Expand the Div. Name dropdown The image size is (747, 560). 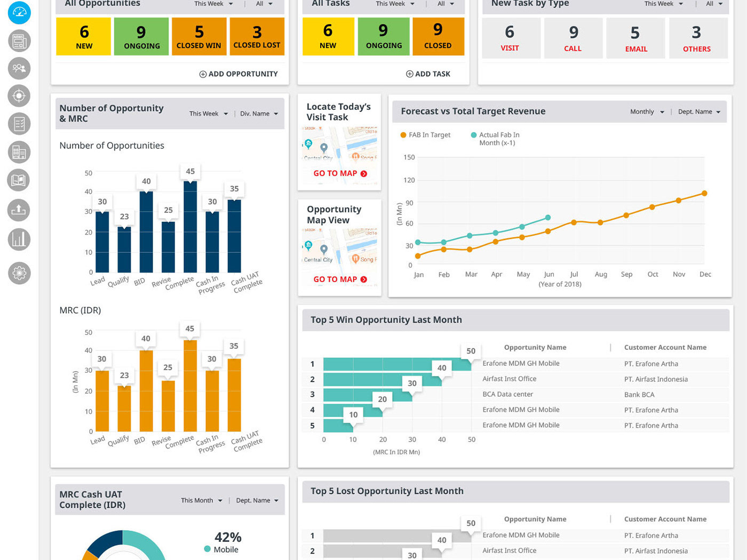click(x=259, y=114)
